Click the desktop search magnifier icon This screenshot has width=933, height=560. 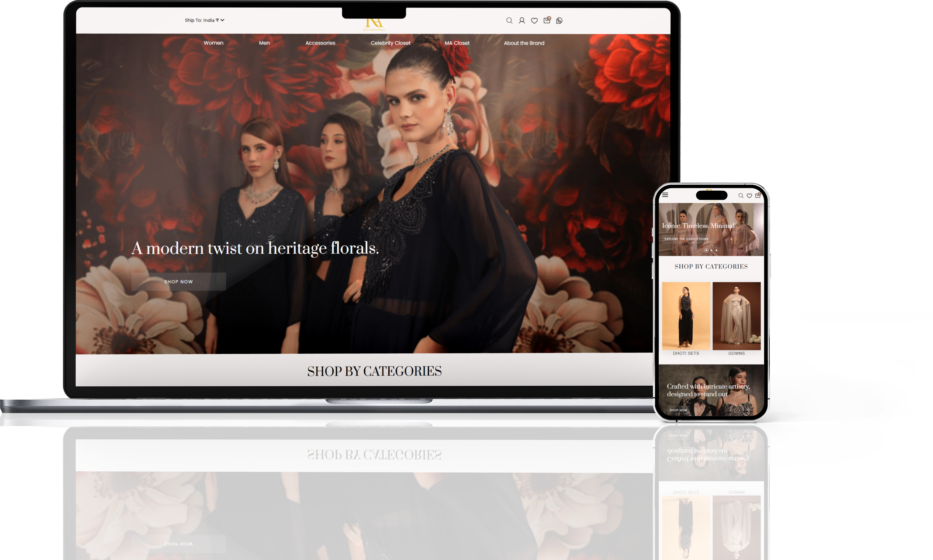(x=509, y=20)
